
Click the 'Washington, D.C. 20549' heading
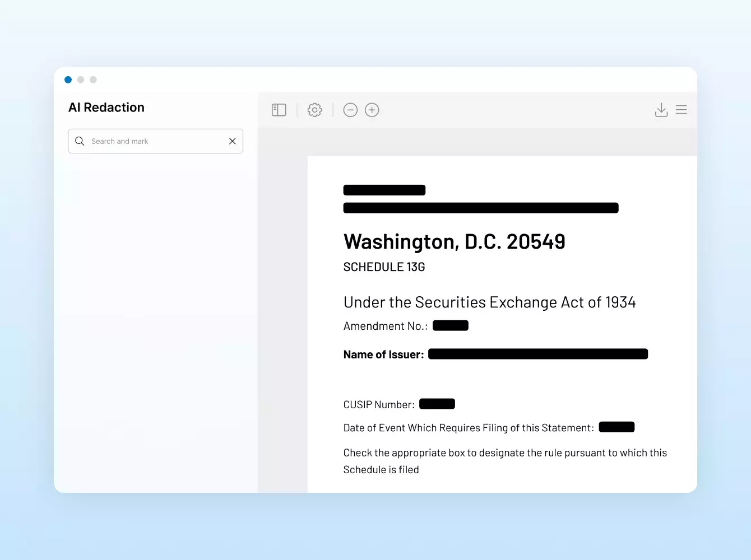455,241
